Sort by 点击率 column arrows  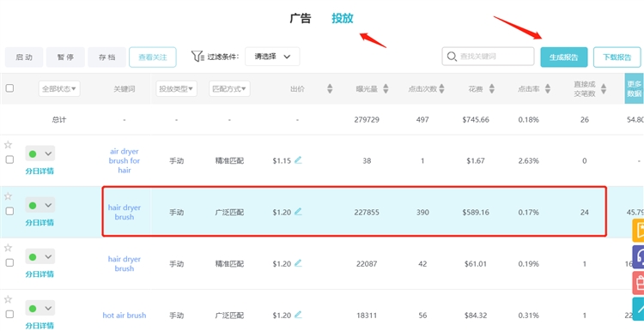point(548,88)
